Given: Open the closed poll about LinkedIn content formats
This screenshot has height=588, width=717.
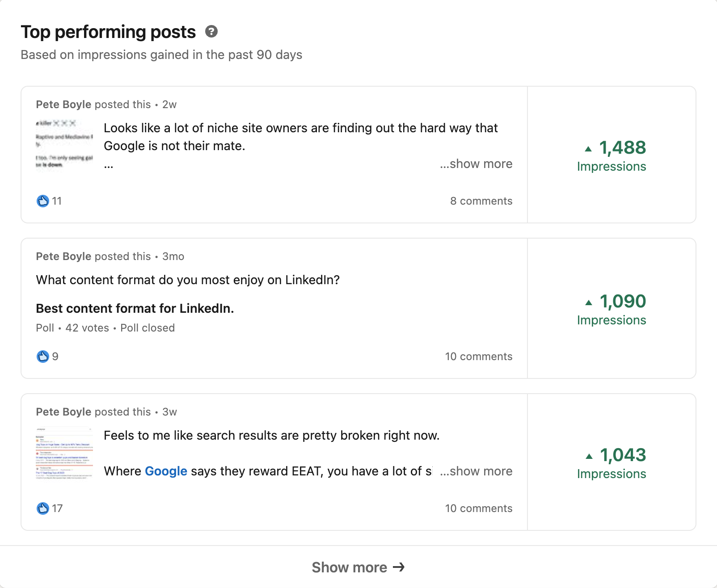Looking at the screenshot, I should coord(135,308).
